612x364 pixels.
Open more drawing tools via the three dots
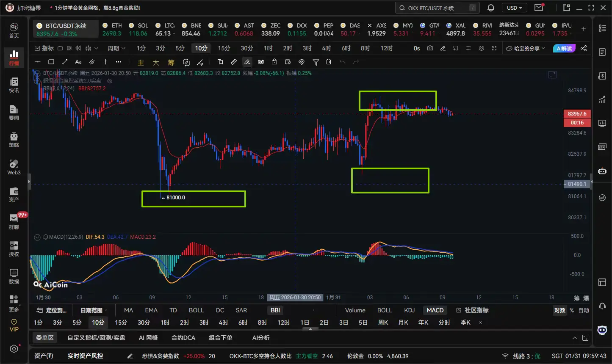119,62
